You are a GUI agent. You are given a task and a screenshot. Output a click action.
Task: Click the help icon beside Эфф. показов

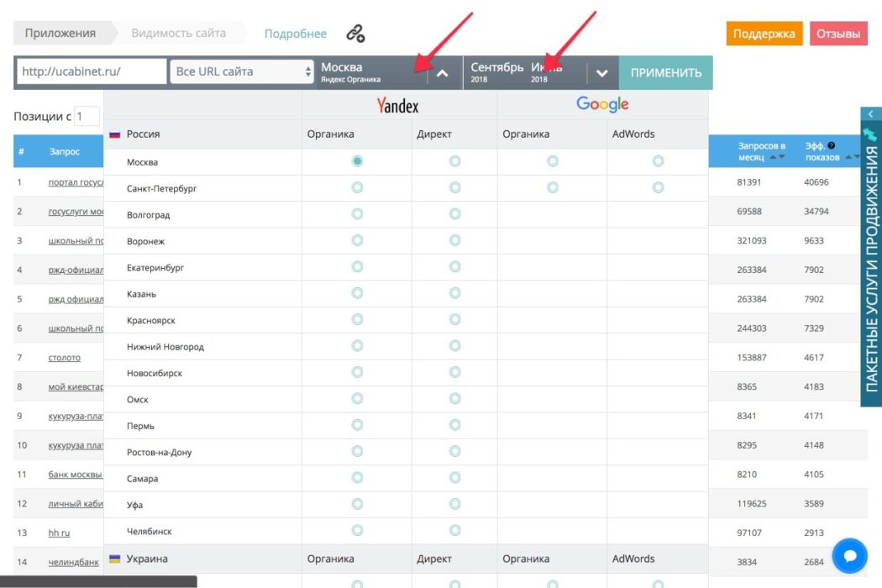(832, 145)
